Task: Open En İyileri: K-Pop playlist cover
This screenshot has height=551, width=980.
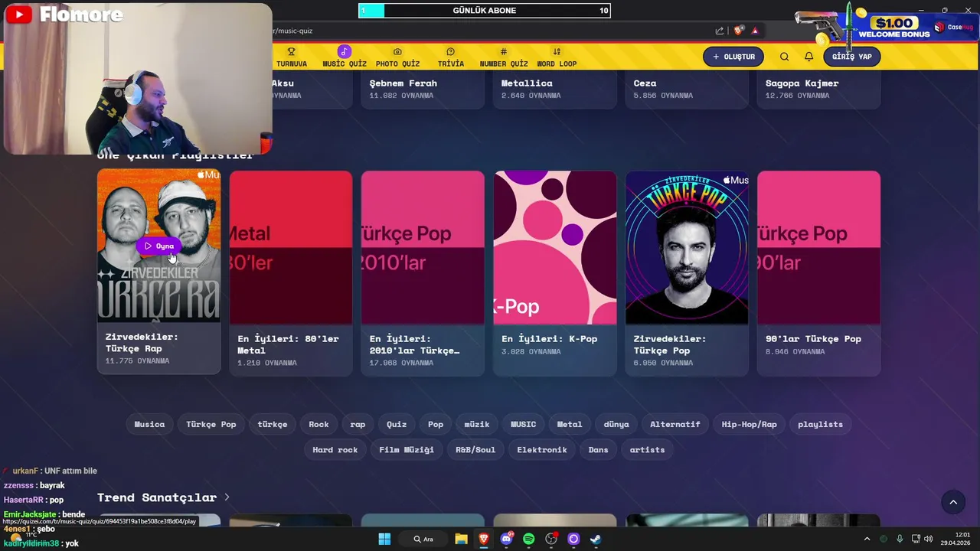Action: (555, 247)
